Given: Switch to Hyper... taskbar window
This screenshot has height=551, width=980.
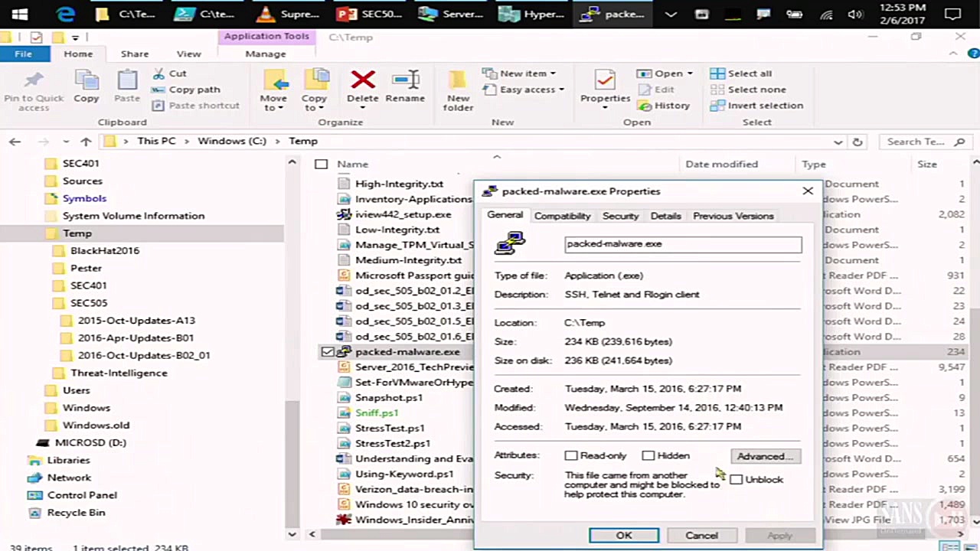Looking at the screenshot, I should click(x=531, y=14).
